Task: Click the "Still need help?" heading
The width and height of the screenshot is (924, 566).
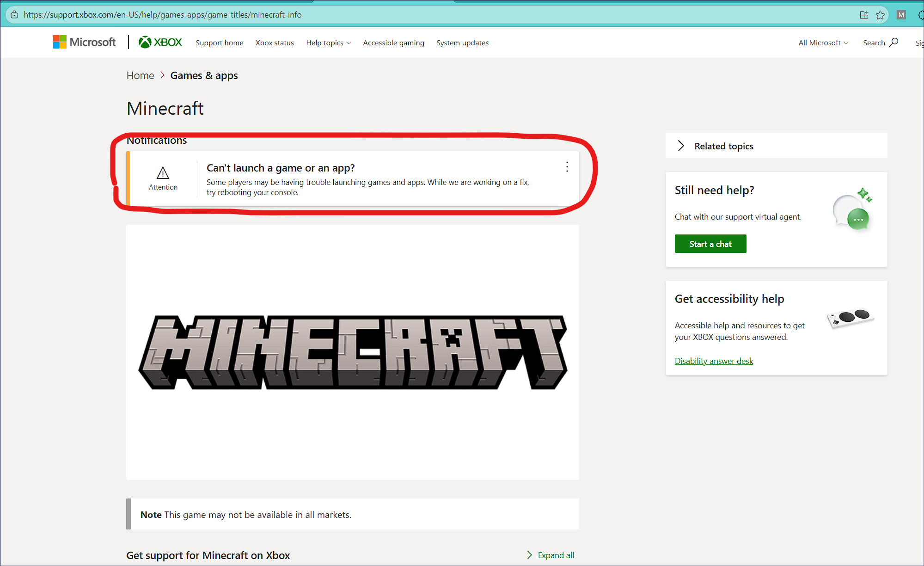Action: pyautogui.click(x=714, y=190)
